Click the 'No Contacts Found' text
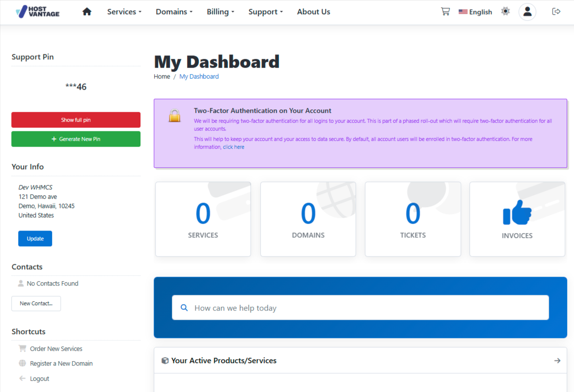The width and height of the screenshot is (574, 392). click(53, 284)
